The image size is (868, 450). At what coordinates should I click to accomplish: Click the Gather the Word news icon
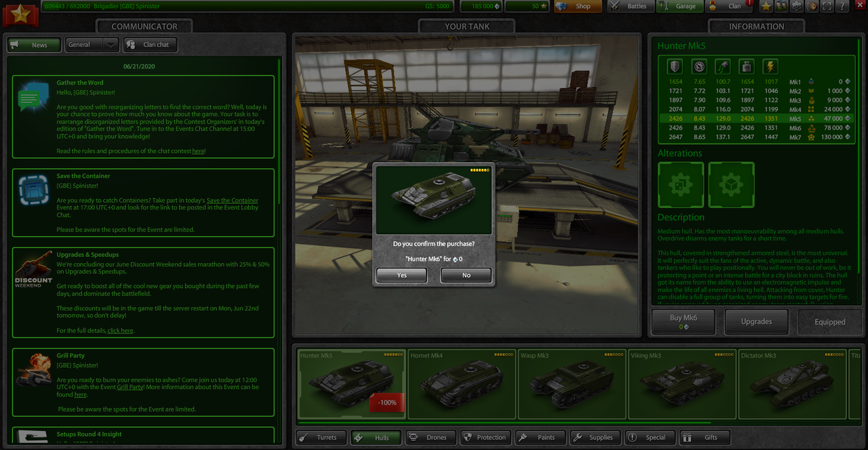pos(33,98)
